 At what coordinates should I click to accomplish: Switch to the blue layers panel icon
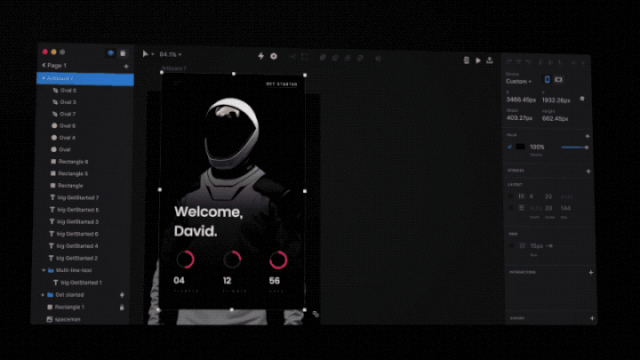(x=111, y=53)
